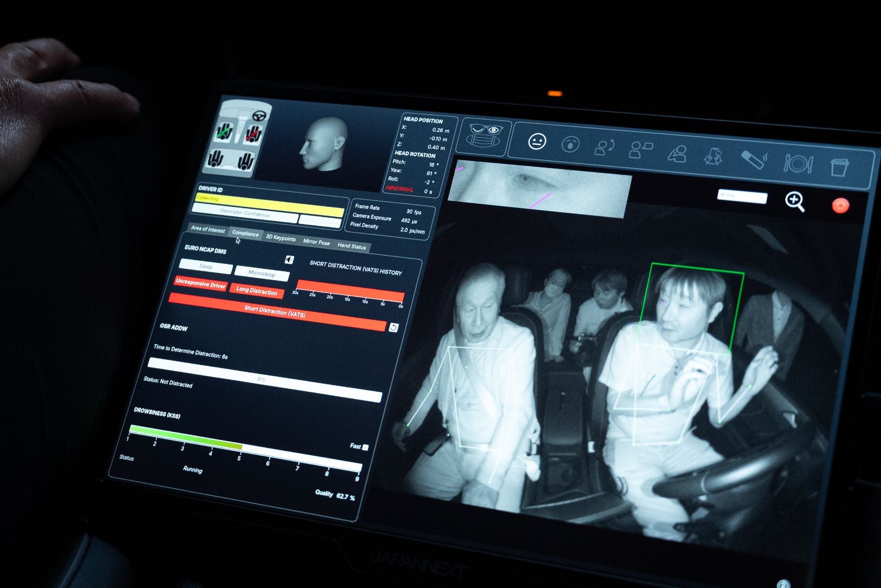Click the reset icon beside Short Distraction bar

click(x=393, y=328)
